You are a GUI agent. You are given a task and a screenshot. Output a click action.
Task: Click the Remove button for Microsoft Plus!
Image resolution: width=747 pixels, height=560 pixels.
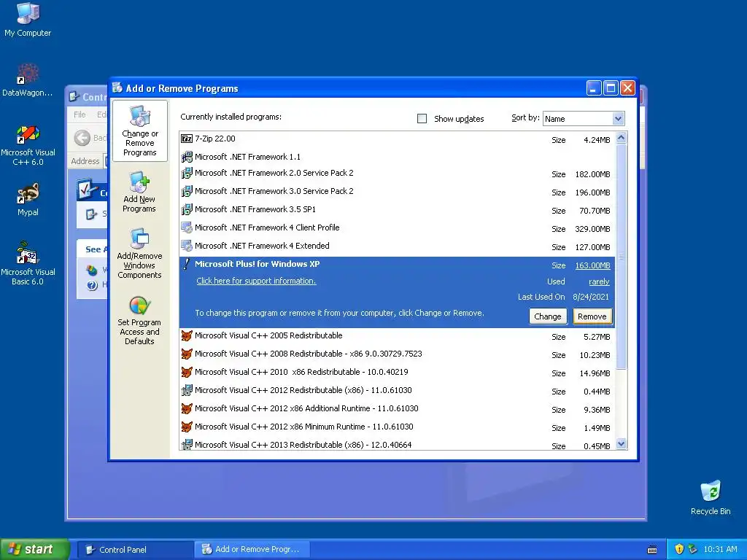pos(592,316)
